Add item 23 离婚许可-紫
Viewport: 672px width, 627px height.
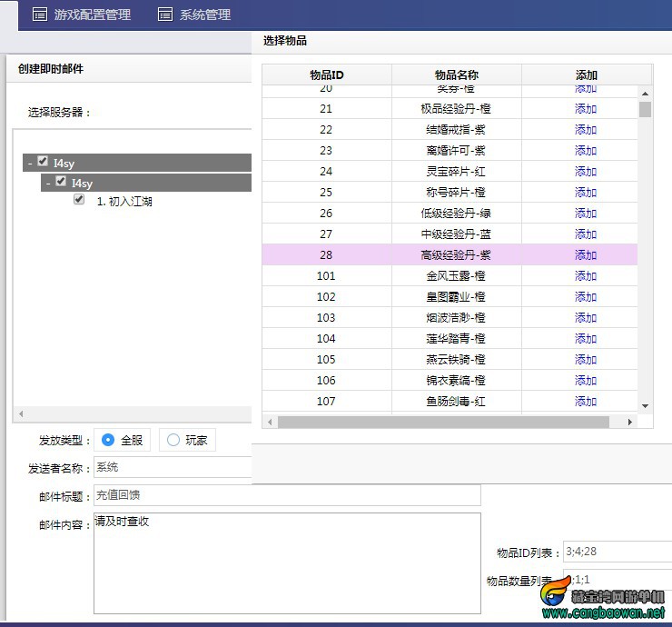point(586,151)
